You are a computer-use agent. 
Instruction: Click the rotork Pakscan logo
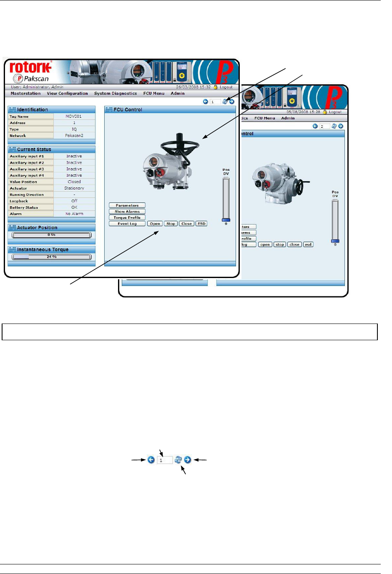tap(30, 72)
